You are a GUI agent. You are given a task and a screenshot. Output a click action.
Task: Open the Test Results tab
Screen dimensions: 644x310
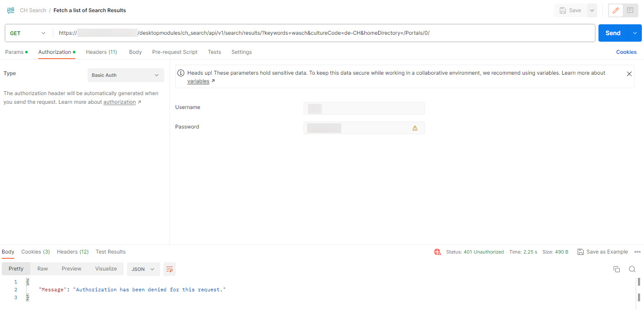(x=111, y=252)
